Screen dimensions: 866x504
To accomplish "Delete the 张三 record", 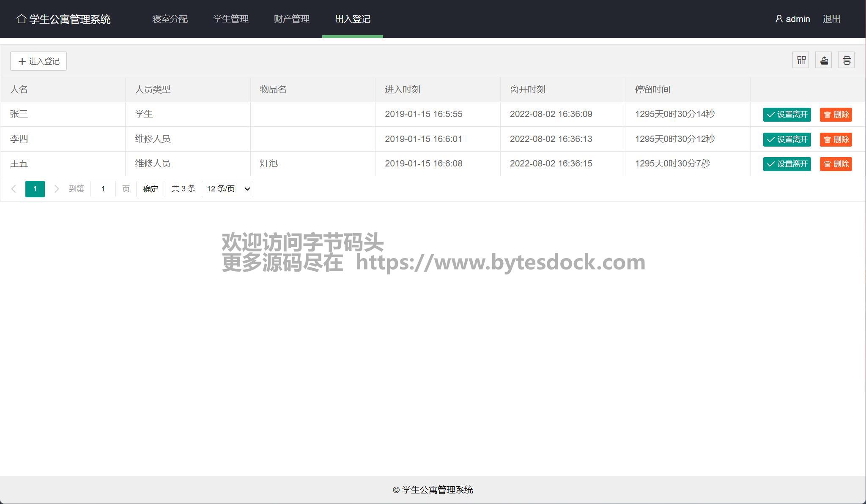I will (x=836, y=114).
